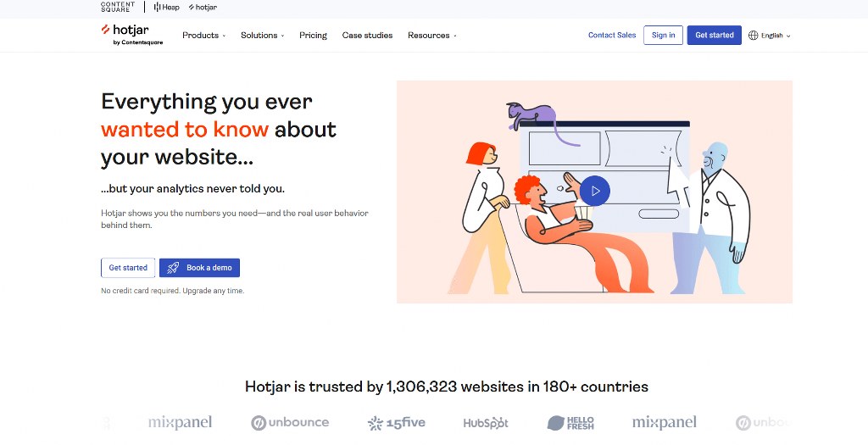Click the 'Hotjar is trusted by 1,306,323 websites' heading

click(446, 387)
